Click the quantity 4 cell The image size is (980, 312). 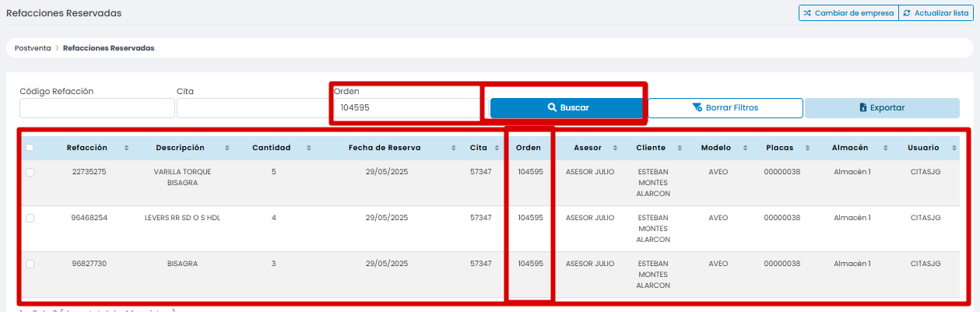click(x=274, y=218)
